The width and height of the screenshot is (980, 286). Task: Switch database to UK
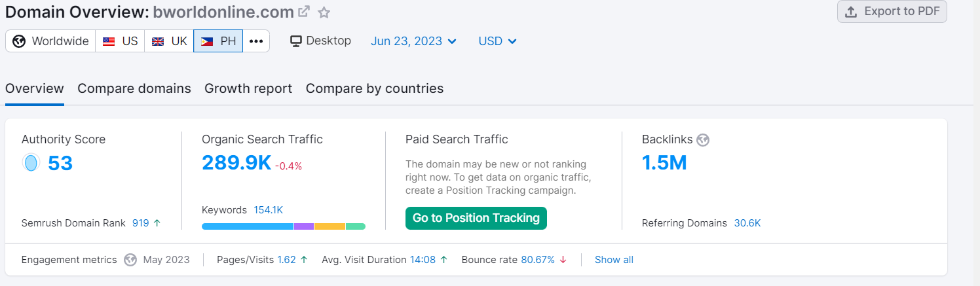pyautogui.click(x=169, y=41)
